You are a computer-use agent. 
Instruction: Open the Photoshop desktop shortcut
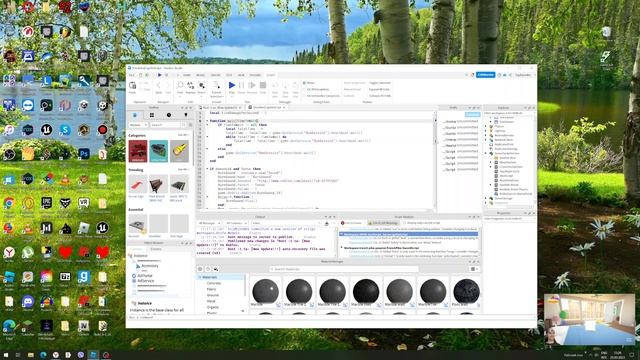pos(84,154)
